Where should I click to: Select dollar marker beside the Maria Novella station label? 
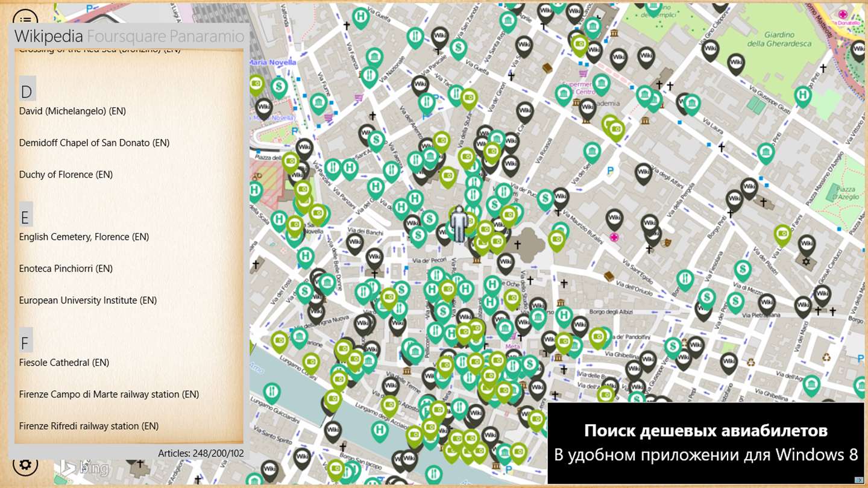(278, 88)
